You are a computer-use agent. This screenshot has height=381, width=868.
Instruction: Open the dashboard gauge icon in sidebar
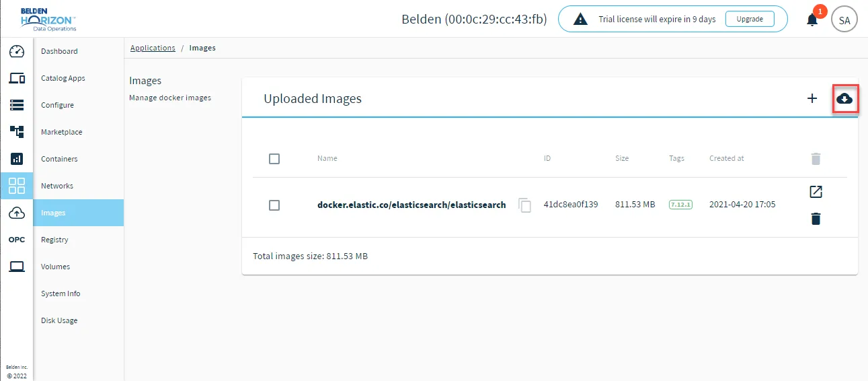tap(17, 51)
